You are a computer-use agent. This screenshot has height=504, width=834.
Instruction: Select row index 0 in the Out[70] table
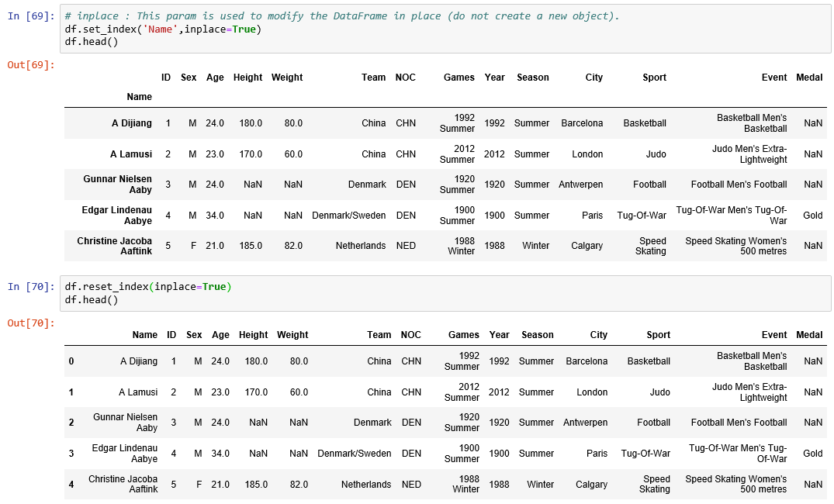click(x=71, y=361)
